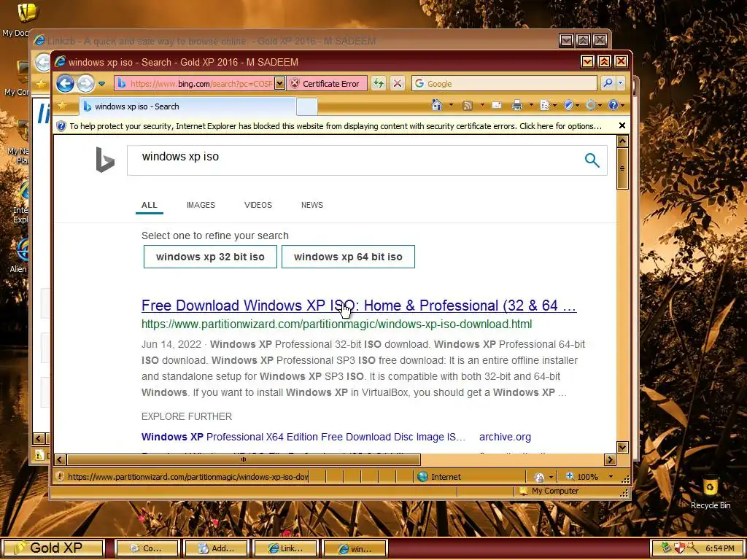Viewport: 747px width, 560px height.
Task: Select the 'windows xp iso - Search' tab
Action: [x=187, y=106]
